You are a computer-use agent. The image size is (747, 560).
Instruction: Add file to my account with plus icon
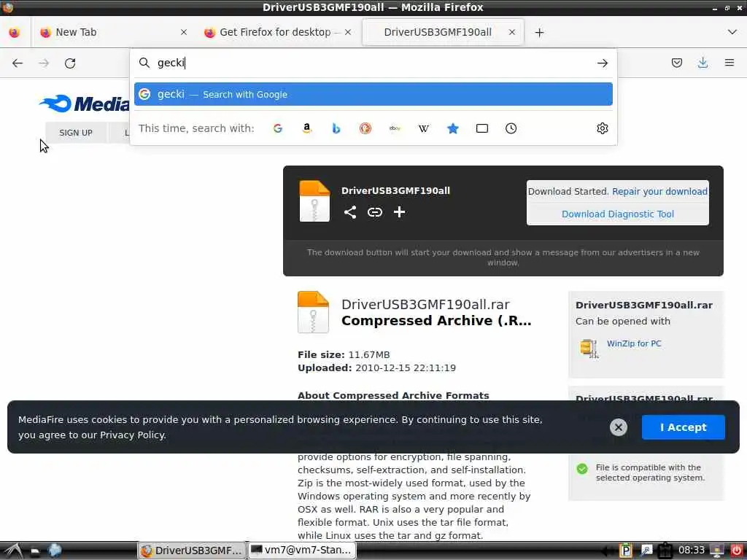click(x=399, y=212)
